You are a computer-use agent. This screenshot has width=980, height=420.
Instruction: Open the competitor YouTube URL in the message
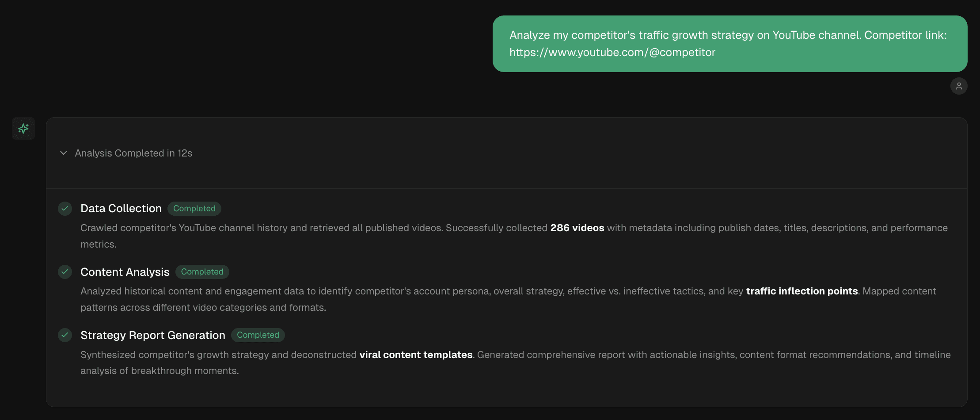click(x=612, y=52)
